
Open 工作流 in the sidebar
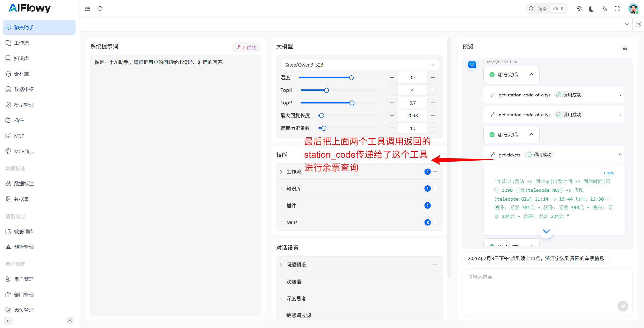click(21, 43)
